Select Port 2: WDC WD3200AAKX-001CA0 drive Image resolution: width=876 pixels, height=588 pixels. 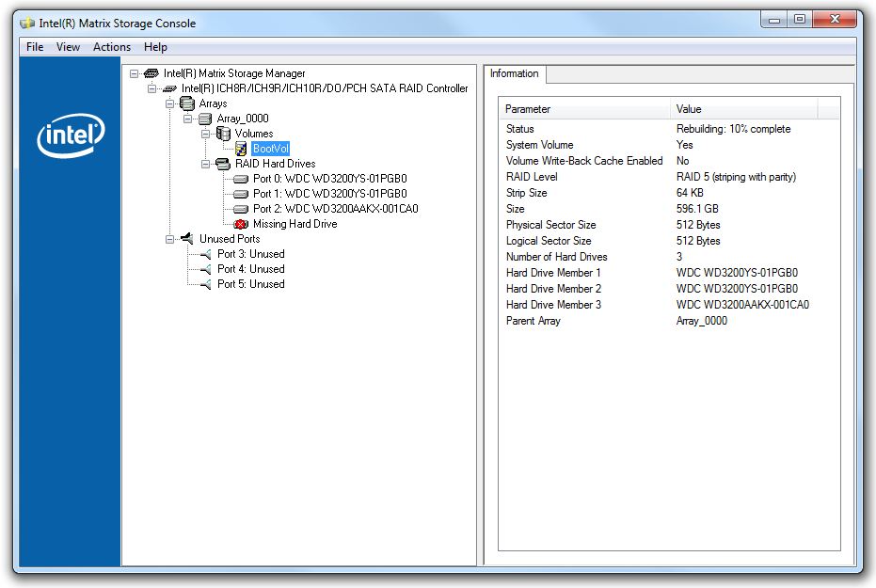335,209
